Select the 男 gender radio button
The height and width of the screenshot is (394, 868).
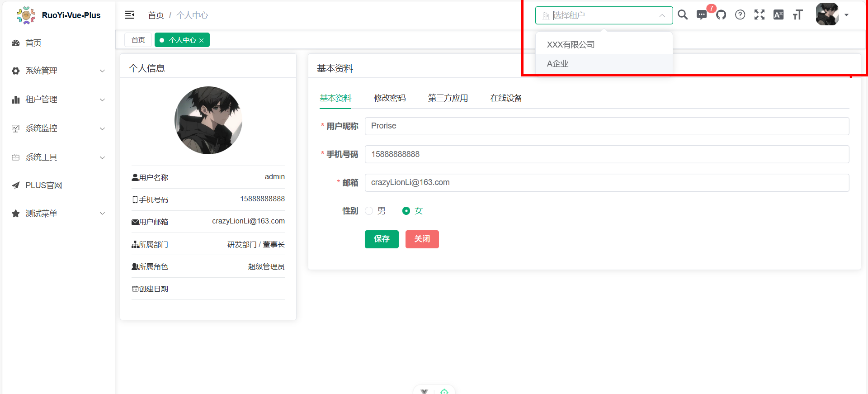[369, 211]
